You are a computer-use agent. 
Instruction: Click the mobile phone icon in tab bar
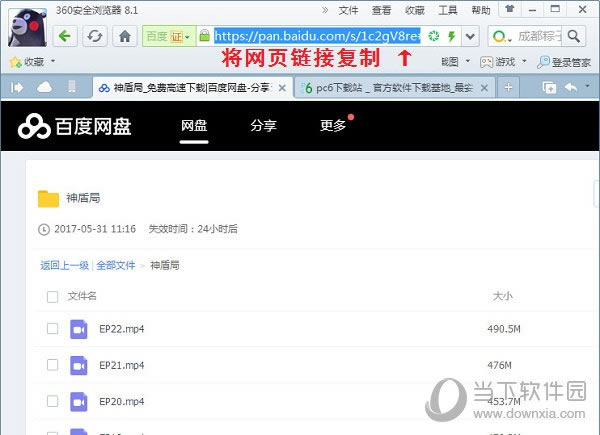point(72,87)
